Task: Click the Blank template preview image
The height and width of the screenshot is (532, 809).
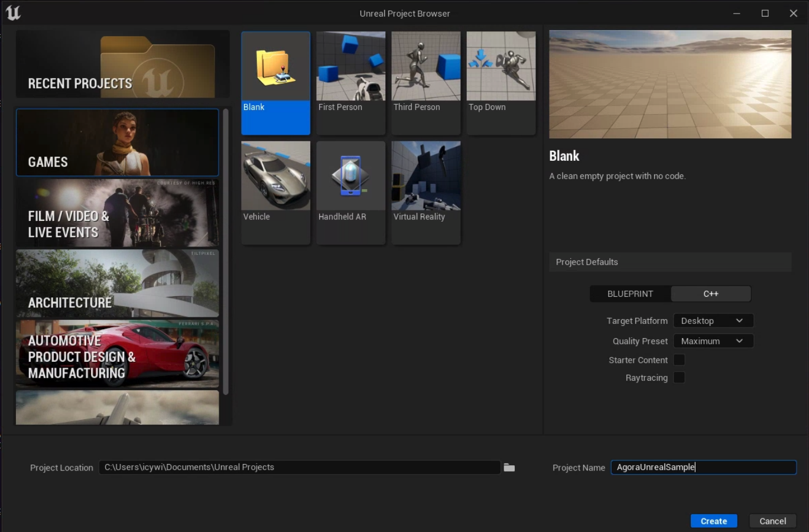Action: (x=670, y=85)
